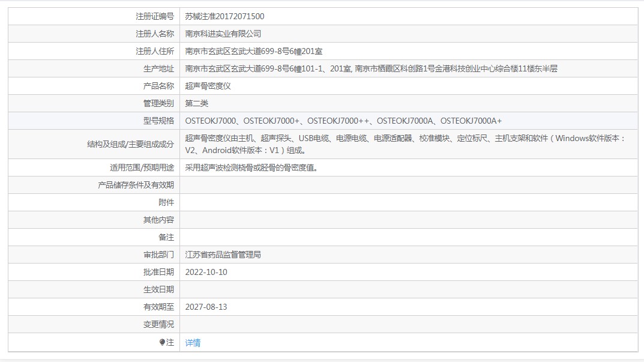644x362 pixels.
Task: Select the registration number 苏械注20172071500
Action: 224,16
